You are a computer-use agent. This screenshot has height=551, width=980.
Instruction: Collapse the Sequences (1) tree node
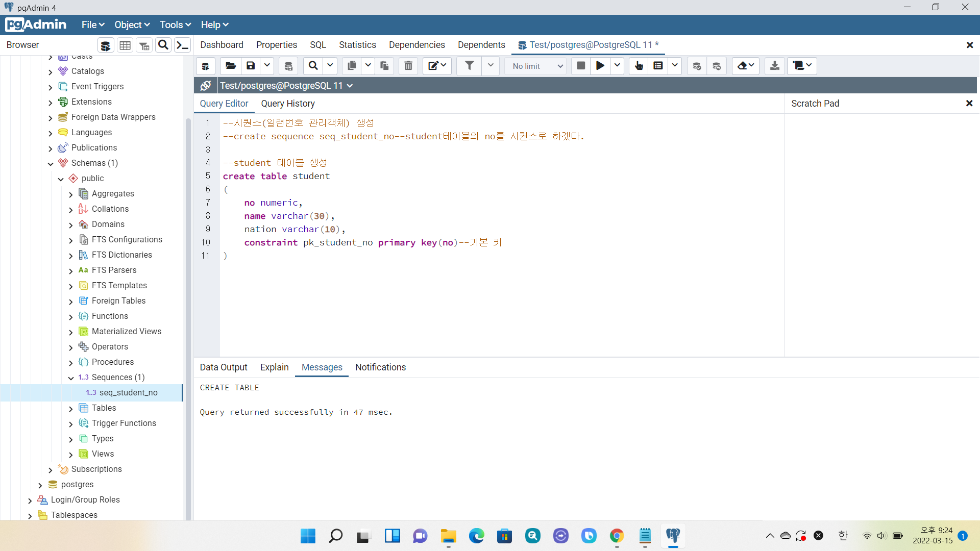tap(71, 378)
